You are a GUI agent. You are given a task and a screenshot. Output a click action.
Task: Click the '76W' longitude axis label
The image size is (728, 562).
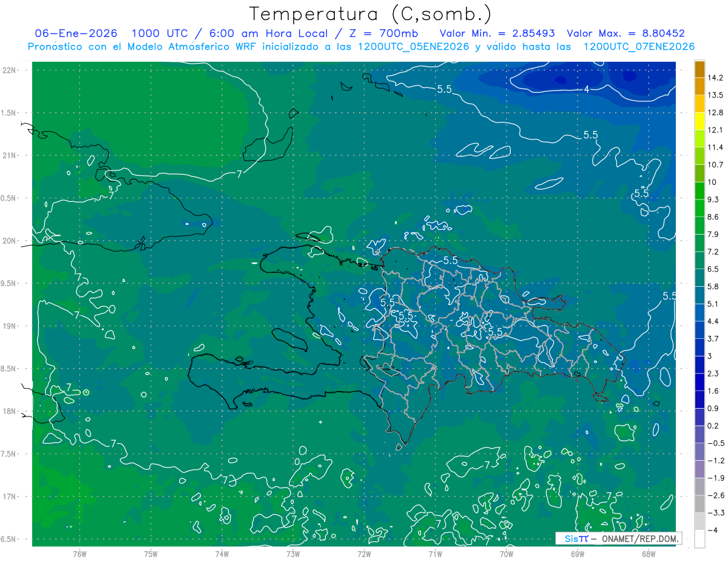pyautogui.click(x=79, y=554)
